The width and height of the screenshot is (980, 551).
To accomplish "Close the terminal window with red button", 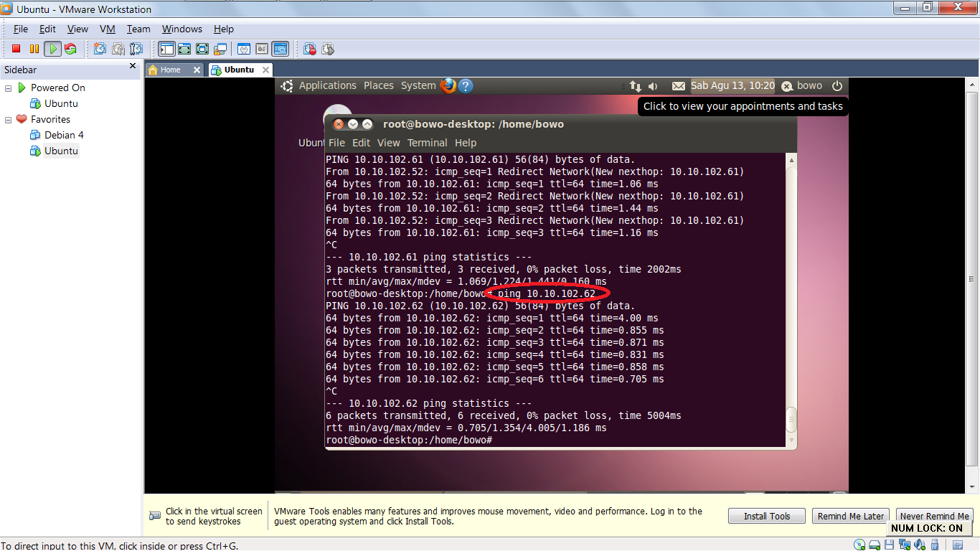I will tap(339, 124).
